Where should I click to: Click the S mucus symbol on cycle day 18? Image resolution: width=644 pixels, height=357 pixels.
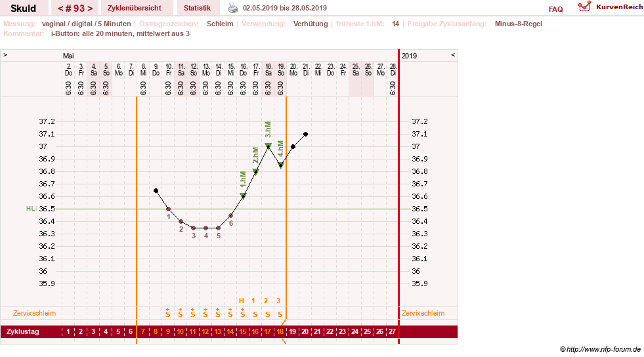pyautogui.click(x=280, y=314)
